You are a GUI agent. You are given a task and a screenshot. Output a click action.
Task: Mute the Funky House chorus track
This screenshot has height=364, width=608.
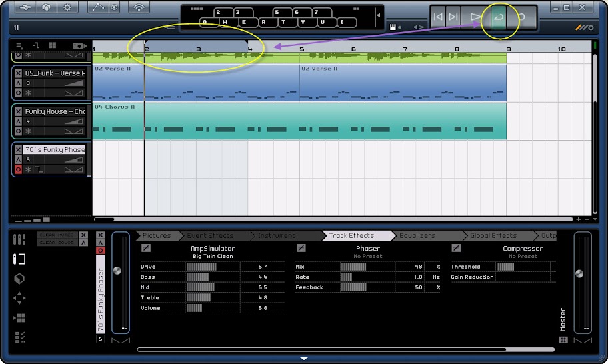19,111
